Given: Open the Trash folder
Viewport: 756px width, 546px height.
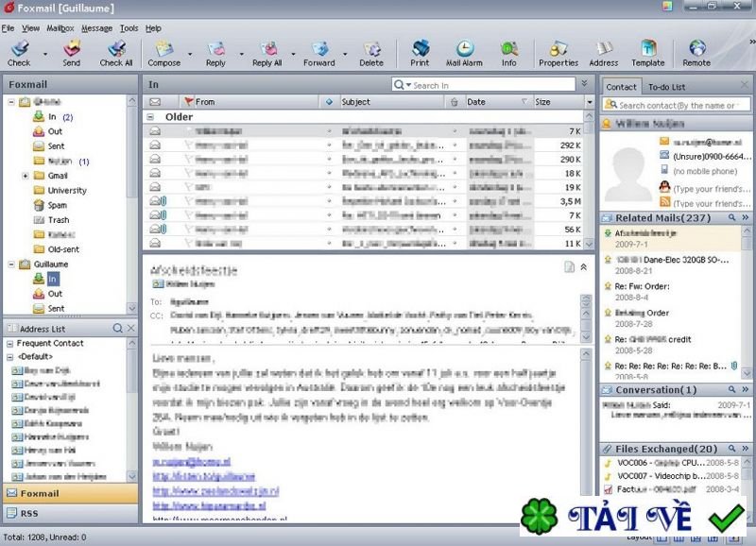Looking at the screenshot, I should coord(59,220).
